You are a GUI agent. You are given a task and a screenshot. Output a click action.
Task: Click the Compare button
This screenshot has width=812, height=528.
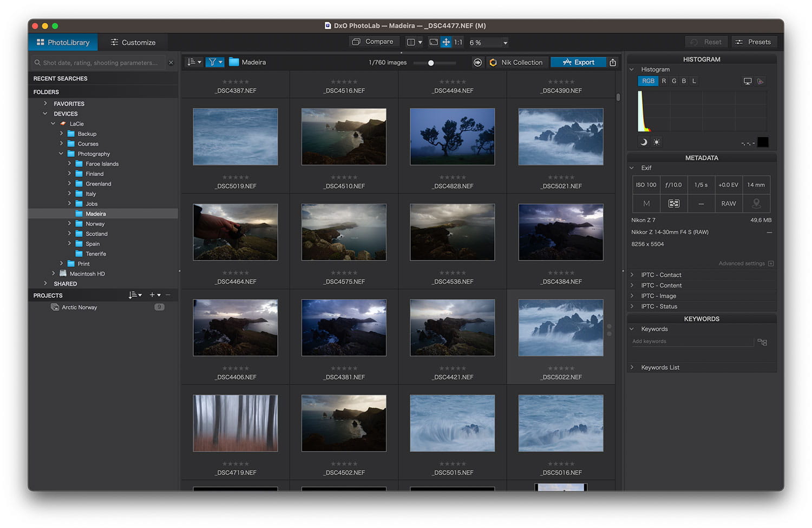click(373, 42)
